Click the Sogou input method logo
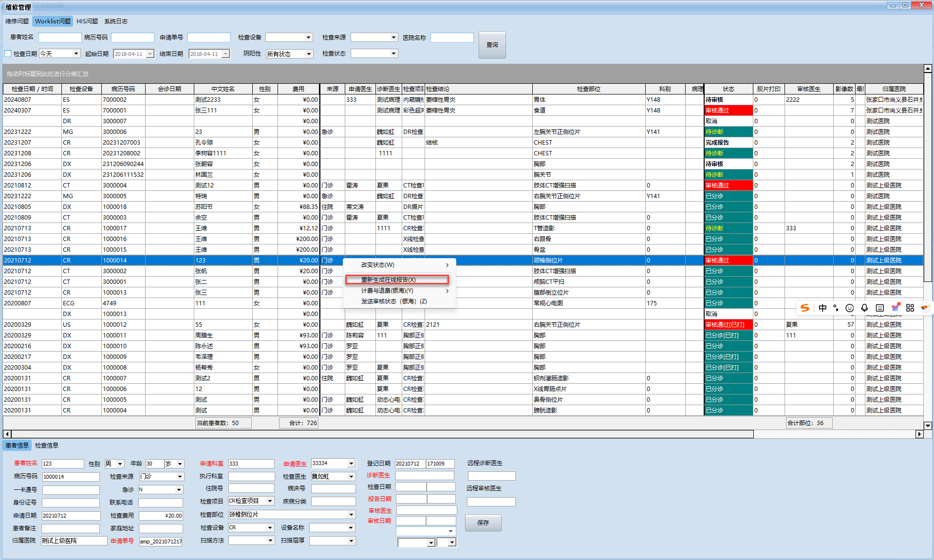 click(805, 308)
